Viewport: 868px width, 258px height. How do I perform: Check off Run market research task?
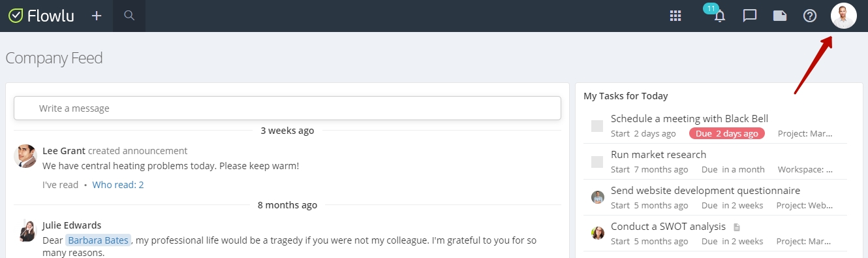pos(597,162)
